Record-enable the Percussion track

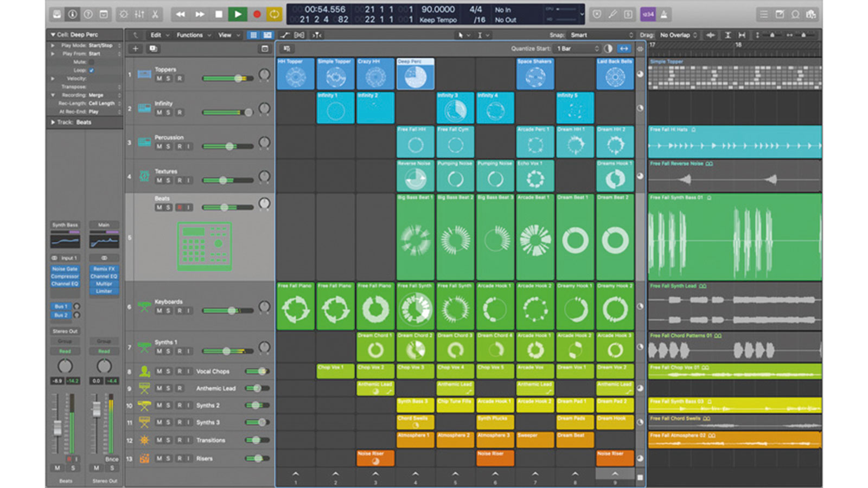[179, 146]
